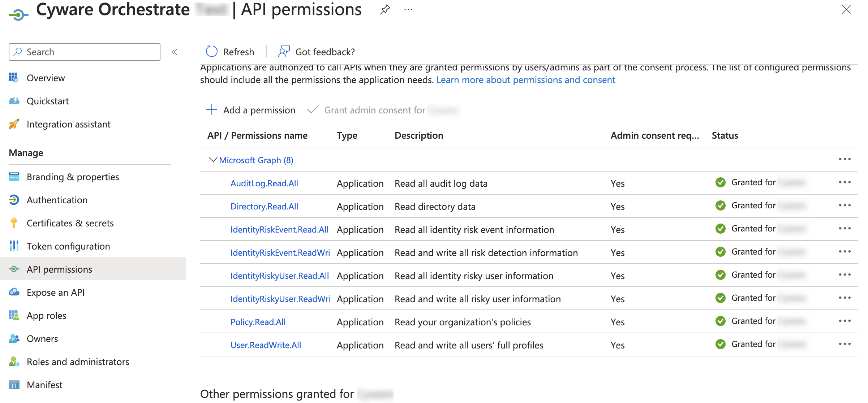Open the Microsoft Graph (8) link
868x403 pixels.
point(256,160)
